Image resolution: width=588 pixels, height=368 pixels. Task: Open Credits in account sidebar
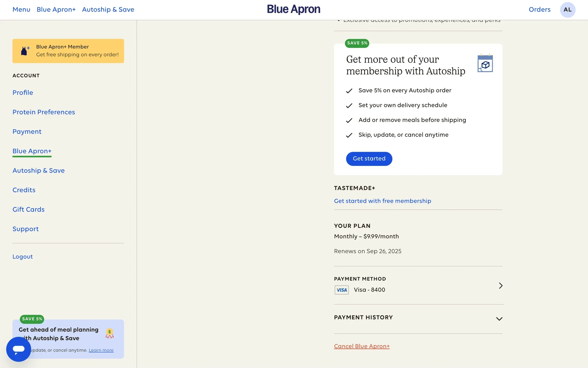point(24,190)
